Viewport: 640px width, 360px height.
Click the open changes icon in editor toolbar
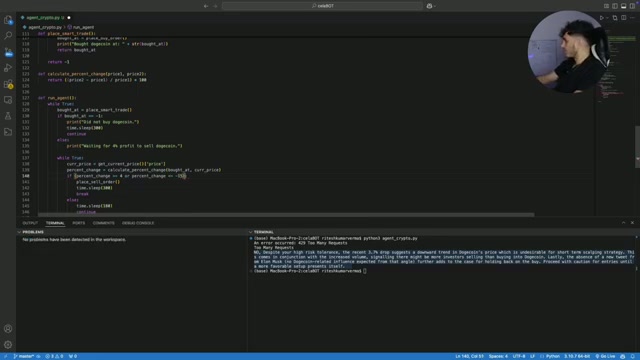(615, 18)
